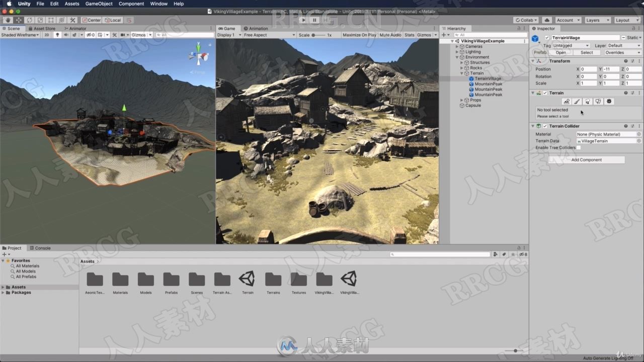Viewport: 644px width, 362px height.
Task: Open the Shaded Wireframe draw mode dropdown
Action: [20, 35]
